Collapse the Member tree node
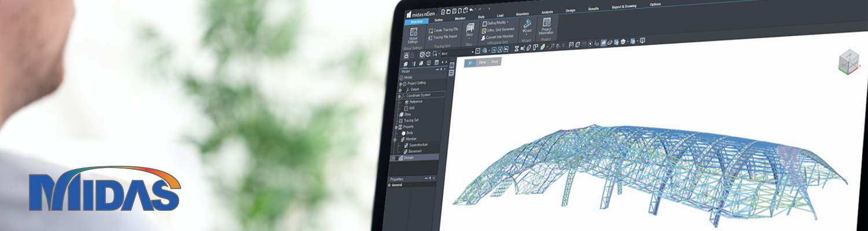 (395, 139)
